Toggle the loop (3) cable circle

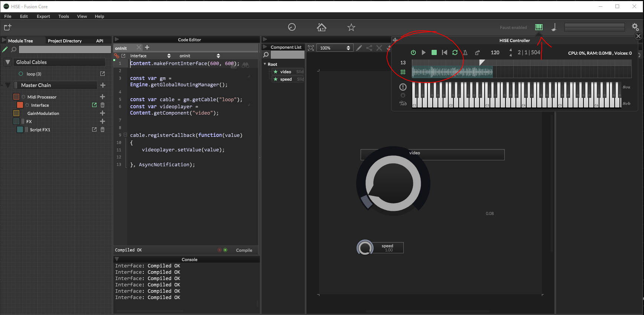pos(21,74)
